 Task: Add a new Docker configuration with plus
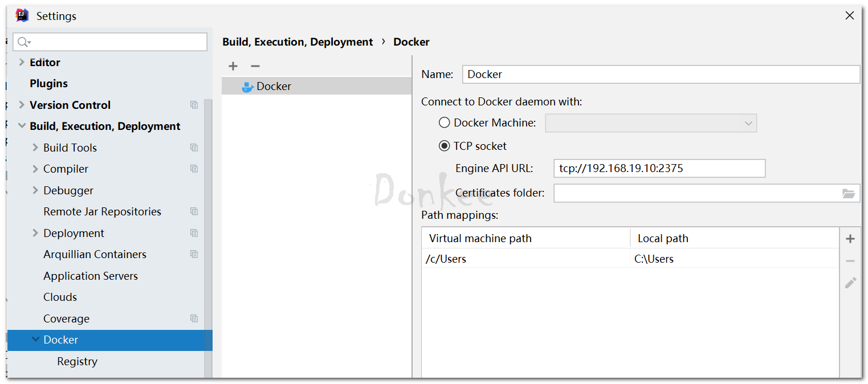coord(233,66)
